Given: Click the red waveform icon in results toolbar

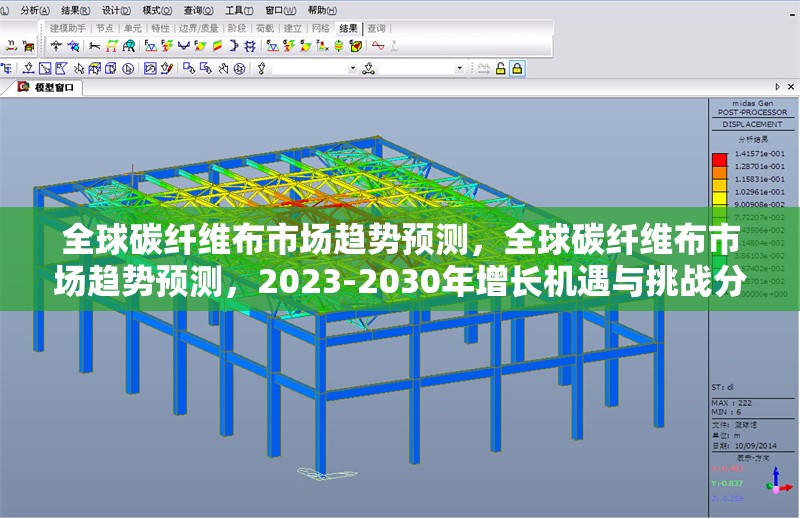Looking at the screenshot, I should coord(377,46).
